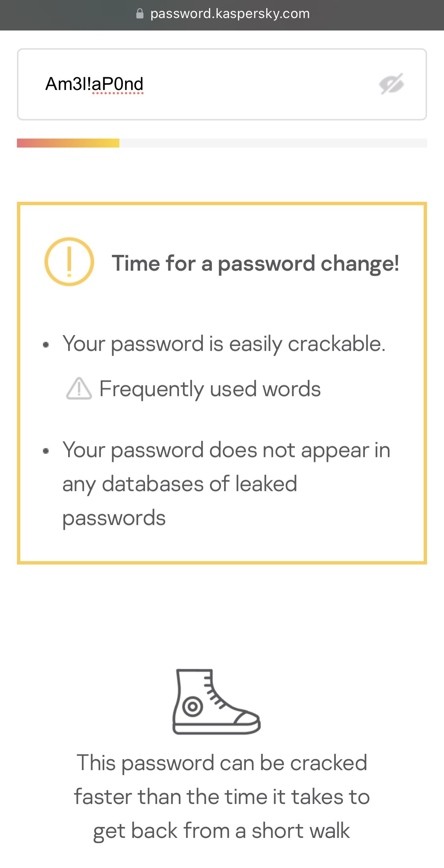Click the gray warning triangle icon

(79, 388)
